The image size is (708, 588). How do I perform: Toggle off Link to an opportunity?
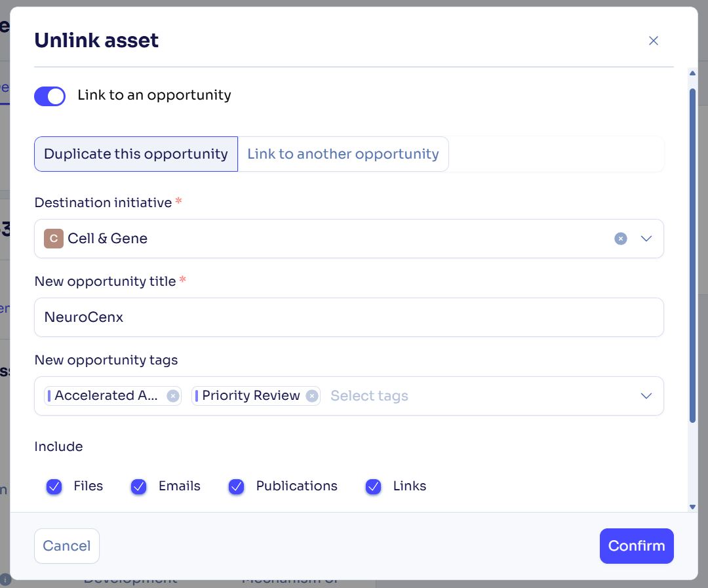click(50, 96)
